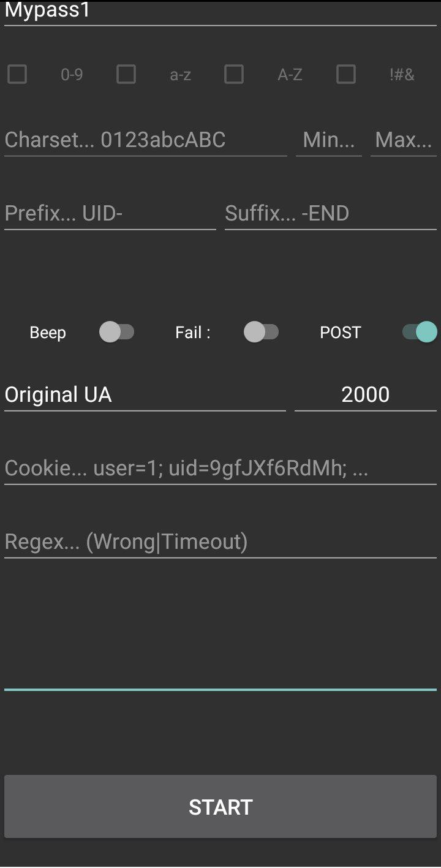Turn on the Beep switch

tap(116, 333)
